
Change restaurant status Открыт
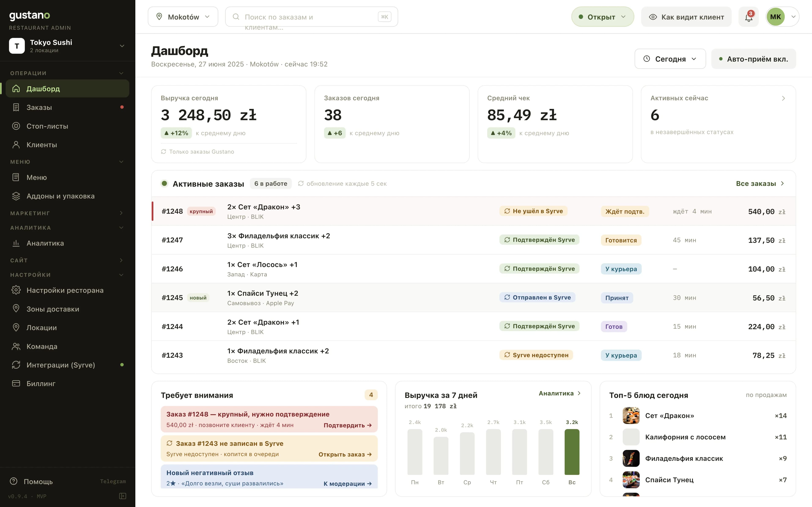(x=603, y=17)
